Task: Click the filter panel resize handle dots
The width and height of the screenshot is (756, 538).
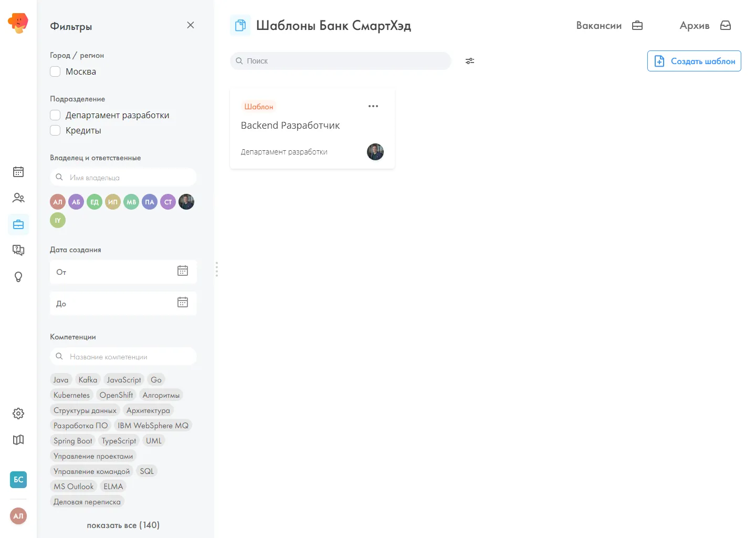Action: (x=216, y=269)
